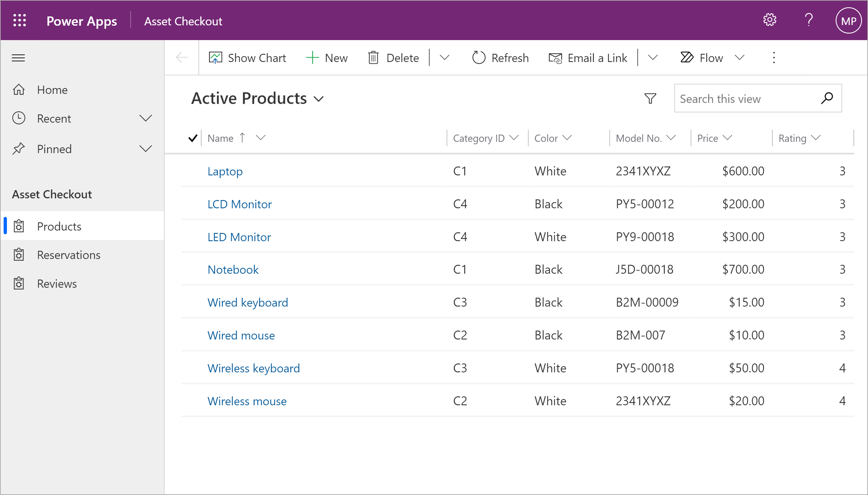Screen dimensions: 868x495
Task: Click the Email a Link icon
Action: [553, 57]
